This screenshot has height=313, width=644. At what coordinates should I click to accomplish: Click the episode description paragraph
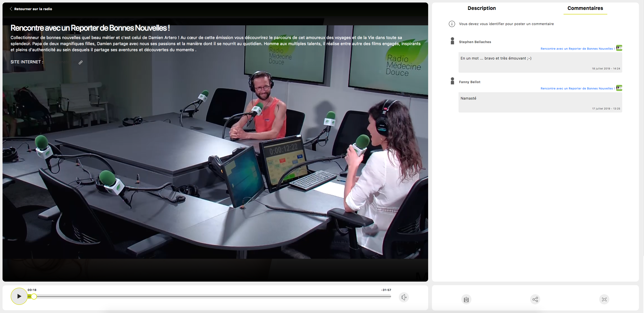click(216, 44)
